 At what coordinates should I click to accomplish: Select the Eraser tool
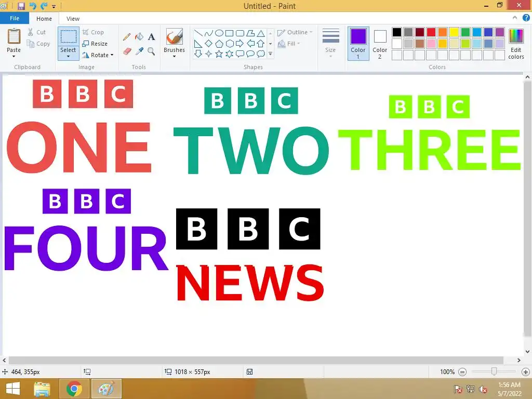[x=127, y=51]
